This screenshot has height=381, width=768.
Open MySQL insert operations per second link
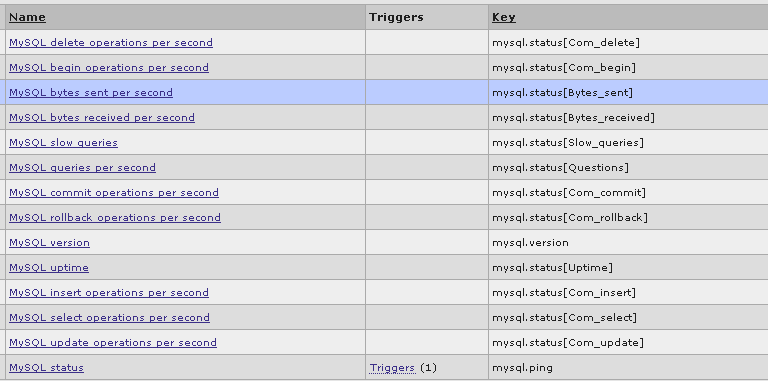click(x=109, y=293)
